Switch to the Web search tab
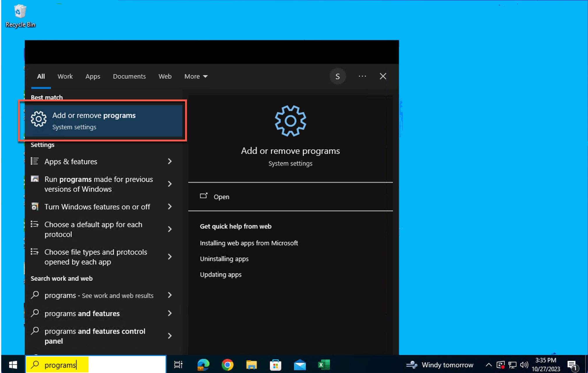Viewport: 588px width, 373px height. 165,77
